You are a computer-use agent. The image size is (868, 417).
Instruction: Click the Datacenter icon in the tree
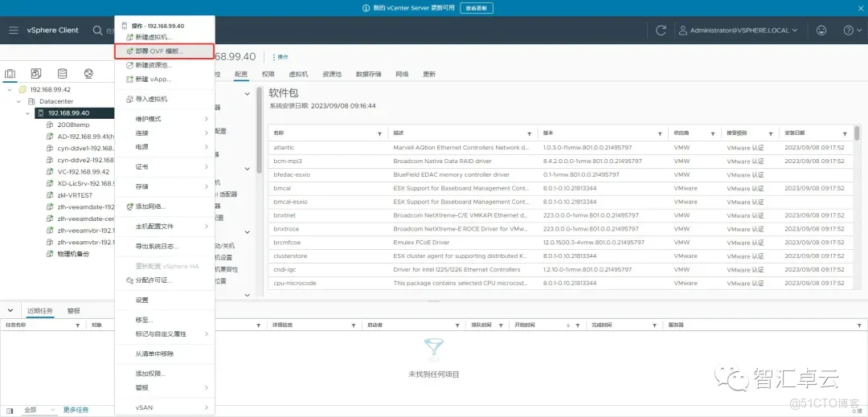tap(32, 101)
